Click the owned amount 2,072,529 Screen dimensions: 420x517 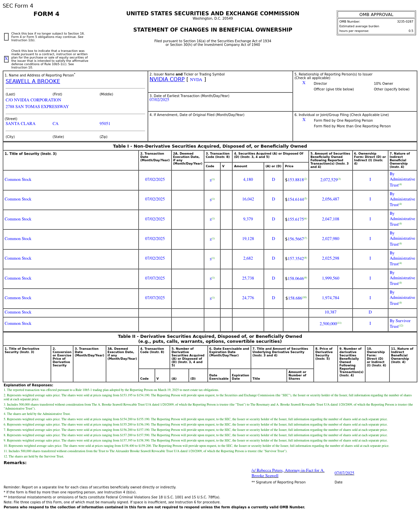click(329, 180)
